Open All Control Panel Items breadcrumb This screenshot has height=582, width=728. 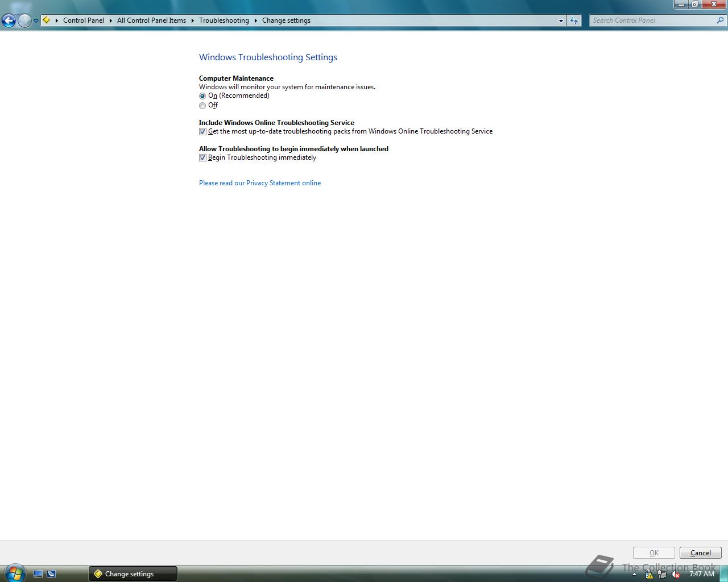click(151, 20)
